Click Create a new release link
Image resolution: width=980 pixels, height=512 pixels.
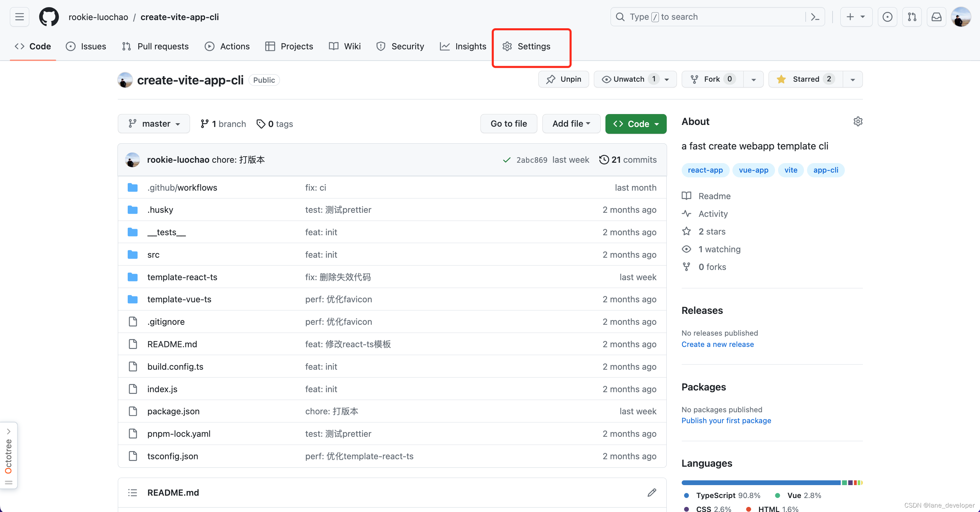(717, 344)
